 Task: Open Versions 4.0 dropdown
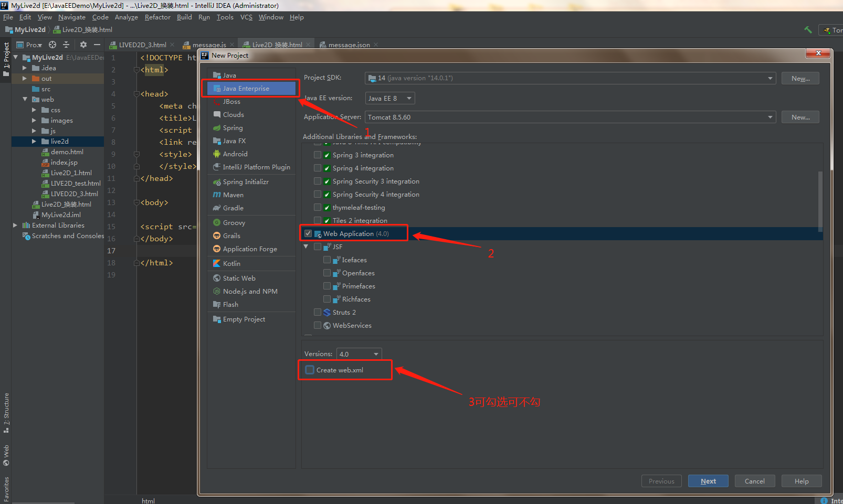359,354
